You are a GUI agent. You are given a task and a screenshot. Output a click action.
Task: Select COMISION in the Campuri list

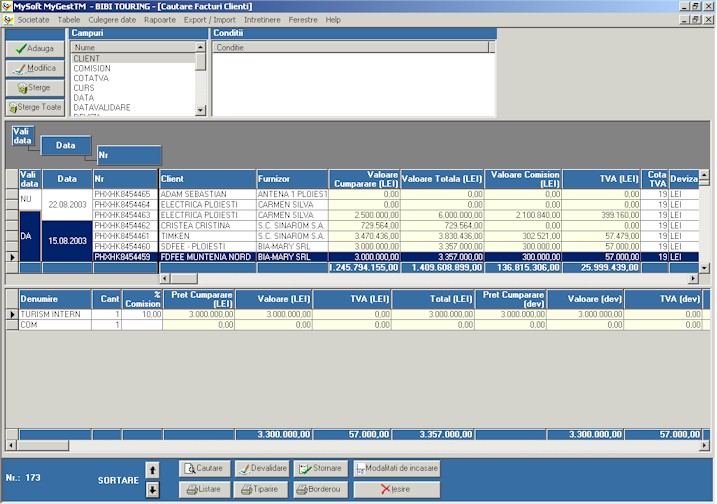[92, 68]
